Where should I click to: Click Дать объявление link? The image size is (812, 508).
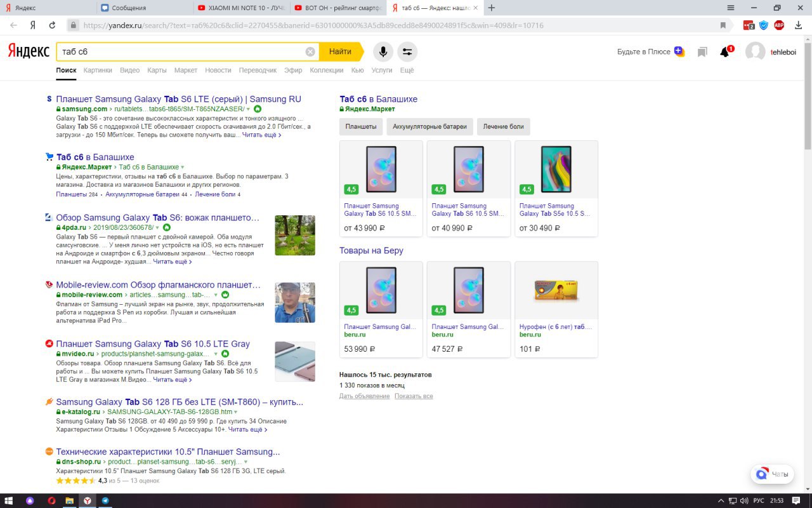pyautogui.click(x=365, y=396)
